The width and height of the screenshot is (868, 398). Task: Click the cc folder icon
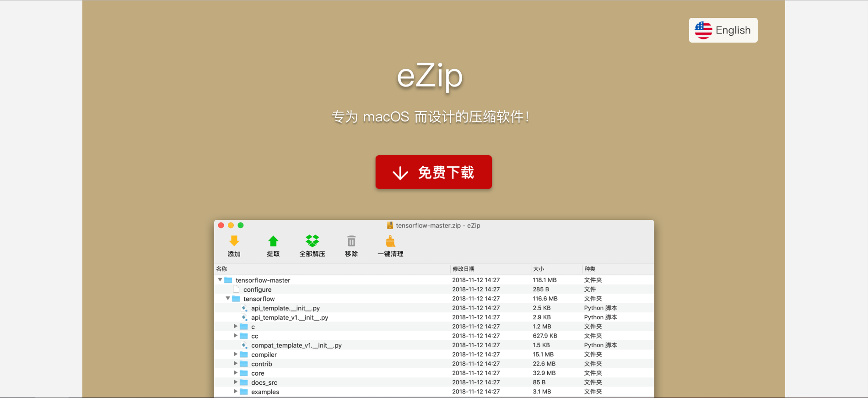tap(244, 336)
